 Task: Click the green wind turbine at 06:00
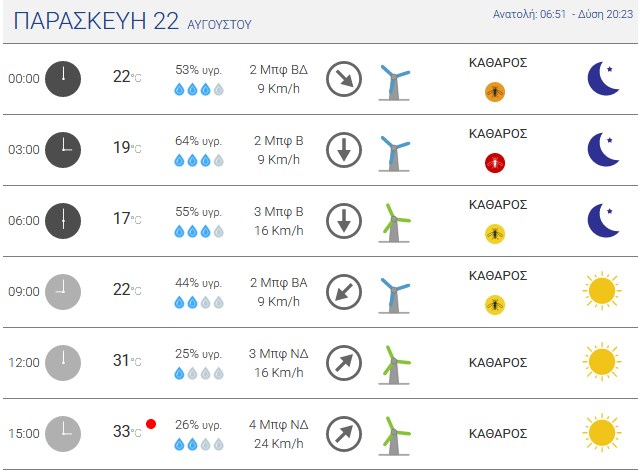394,222
